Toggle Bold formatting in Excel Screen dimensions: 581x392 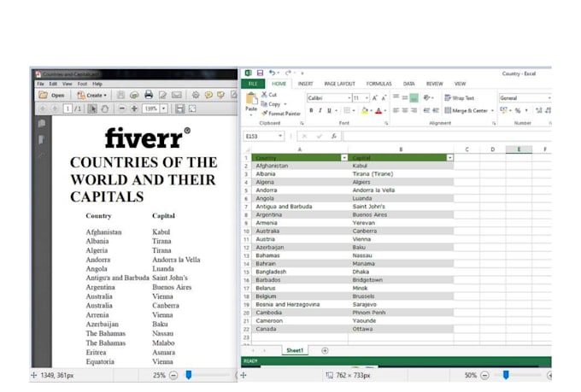[311, 110]
